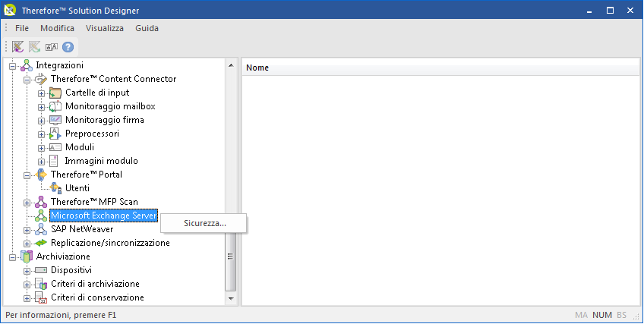The image size is (644, 324).
Task: Open the Visualizza menu
Action: [104, 28]
